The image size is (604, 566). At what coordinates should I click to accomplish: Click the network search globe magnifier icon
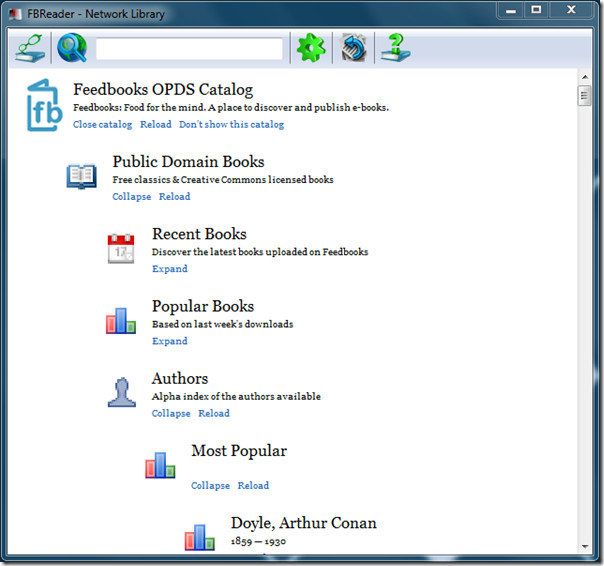click(x=72, y=48)
